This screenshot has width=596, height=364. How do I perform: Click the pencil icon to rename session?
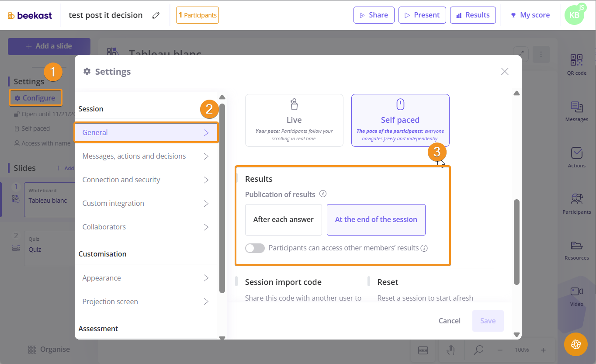click(x=156, y=15)
